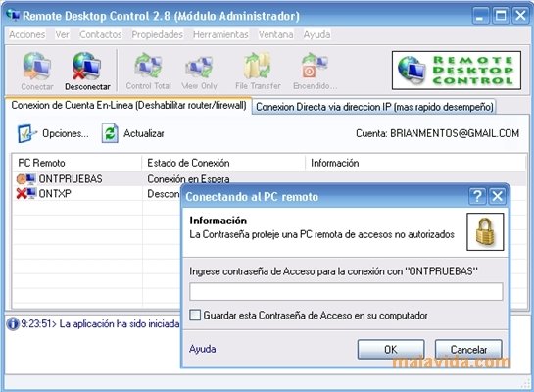The image size is (534, 392).
Task: Switch to Conexion Directa via direccion IP tab
Action: point(374,107)
